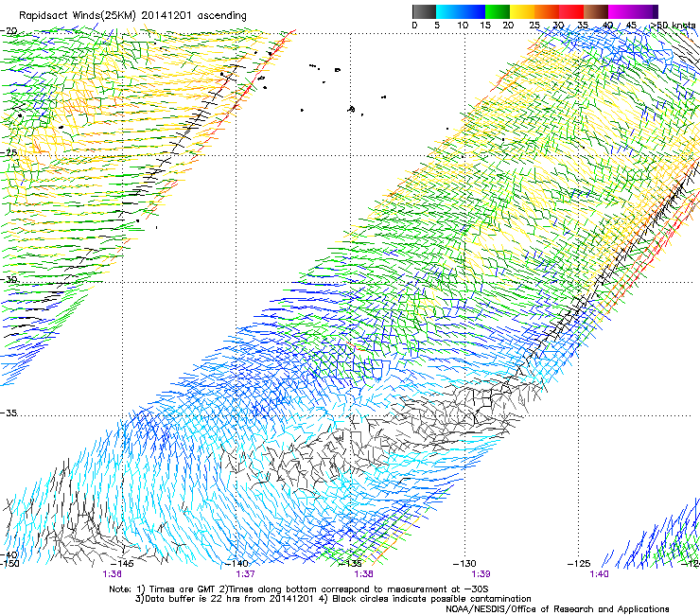Select the green 15-20 knots legend swatch

(498, 11)
